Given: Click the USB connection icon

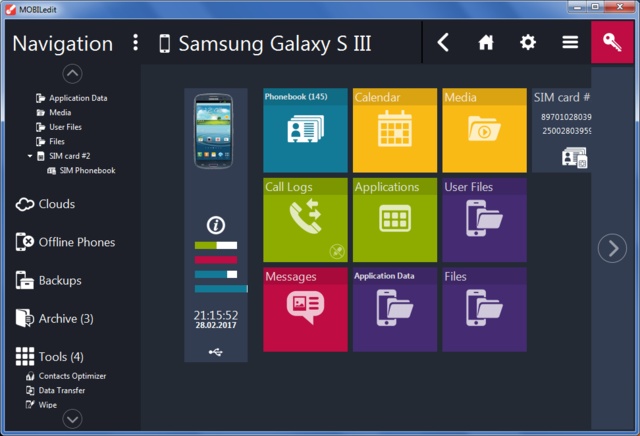Looking at the screenshot, I should coord(216,352).
